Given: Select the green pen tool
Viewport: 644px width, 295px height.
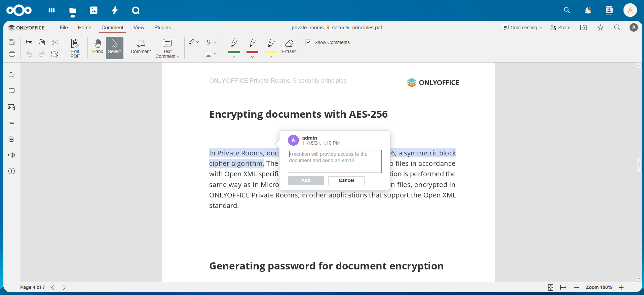Looking at the screenshot, I should [234, 46].
